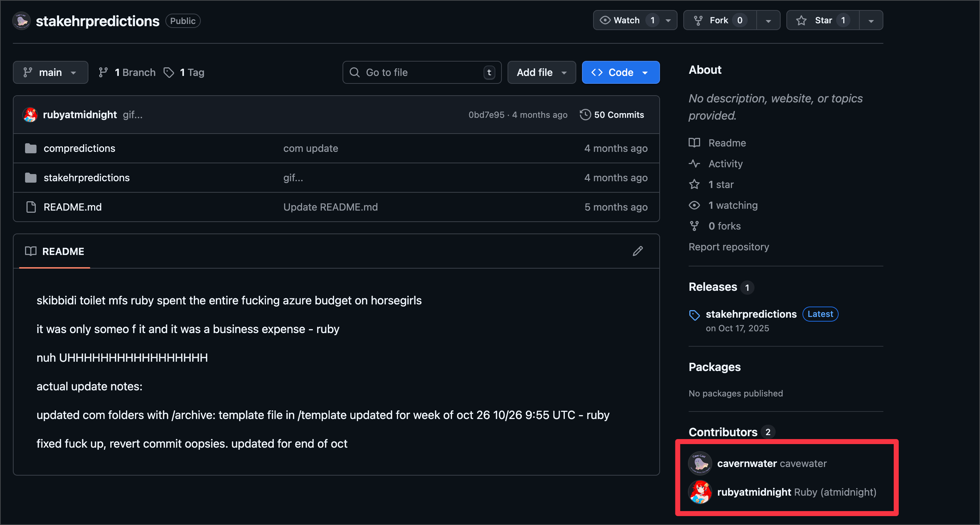This screenshot has width=980, height=525.
Task: Open the cavernwater contributor avatar
Action: pos(700,463)
